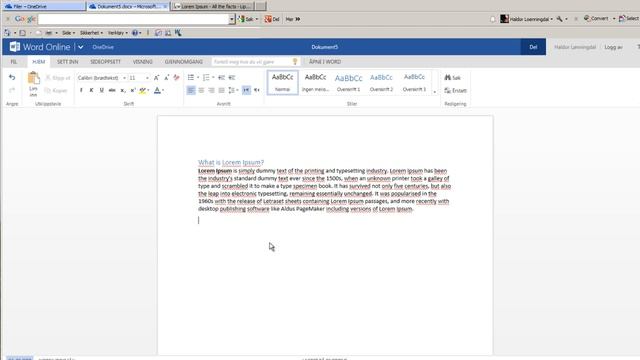The image size is (640, 360).
Task: Apply the yellow text highlight color
Action: coord(142,90)
